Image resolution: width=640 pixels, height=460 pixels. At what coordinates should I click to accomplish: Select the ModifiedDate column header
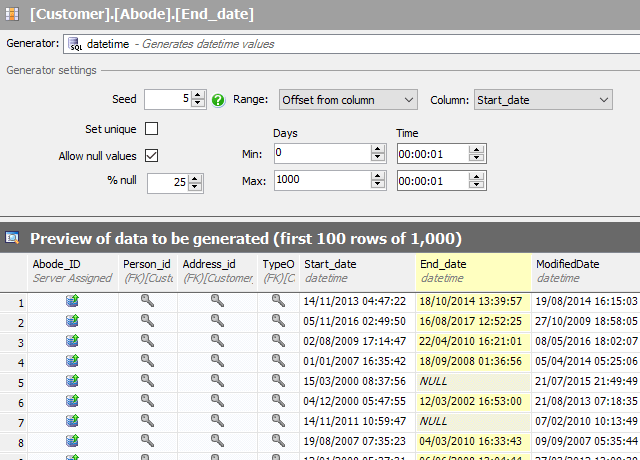[x=586, y=272]
